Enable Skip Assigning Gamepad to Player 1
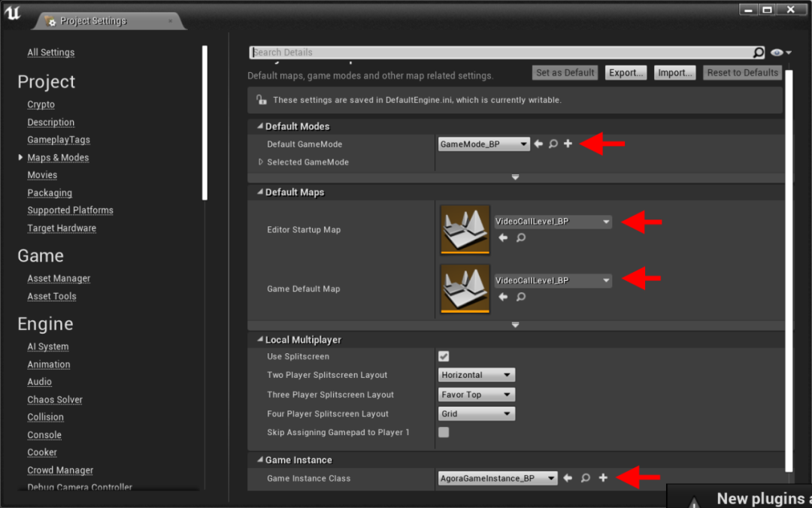This screenshot has width=812, height=508. (444, 432)
